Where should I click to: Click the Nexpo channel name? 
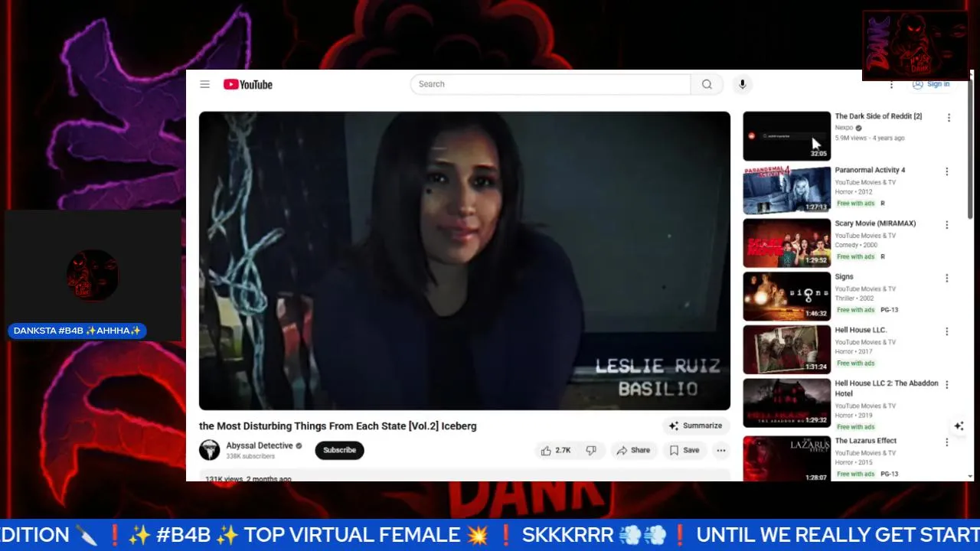(x=844, y=128)
